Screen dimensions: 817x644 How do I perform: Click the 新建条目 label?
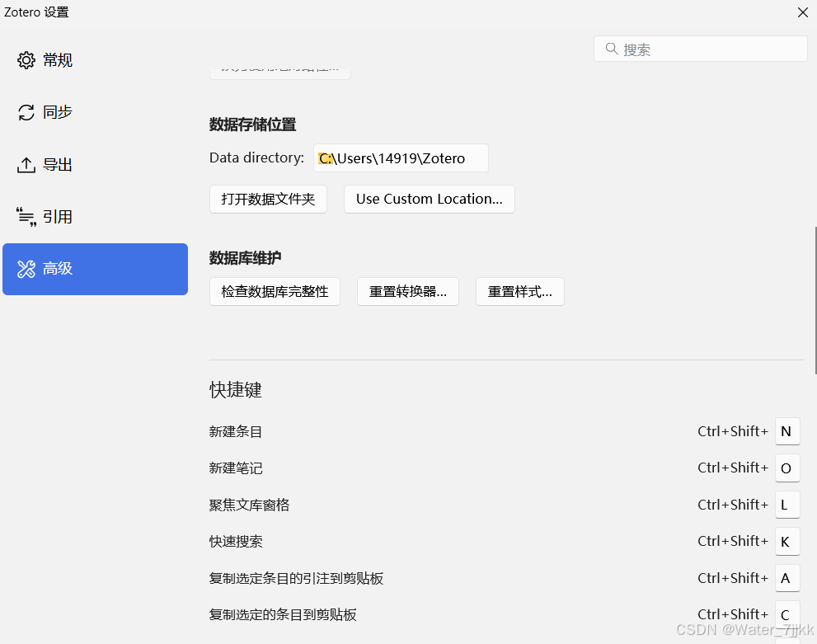coord(236,431)
